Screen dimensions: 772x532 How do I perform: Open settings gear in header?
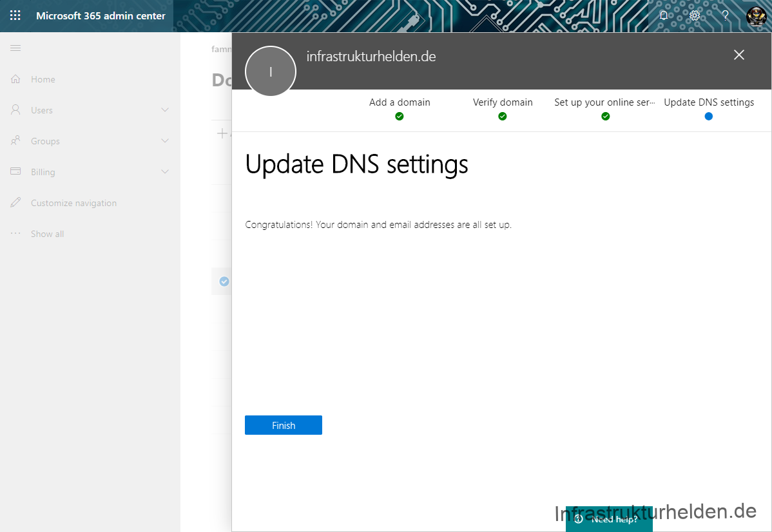[694, 15]
